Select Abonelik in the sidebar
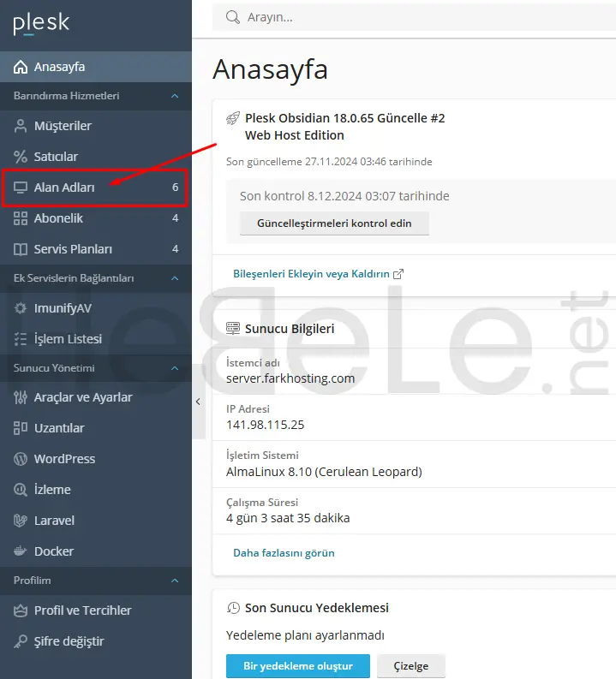616x679 pixels. [x=96, y=218]
